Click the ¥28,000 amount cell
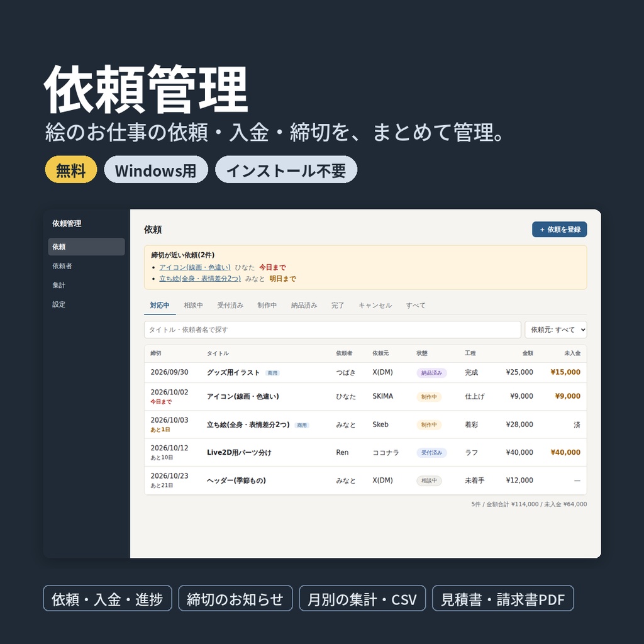This screenshot has height=644, width=644. pyautogui.click(x=519, y=425)
